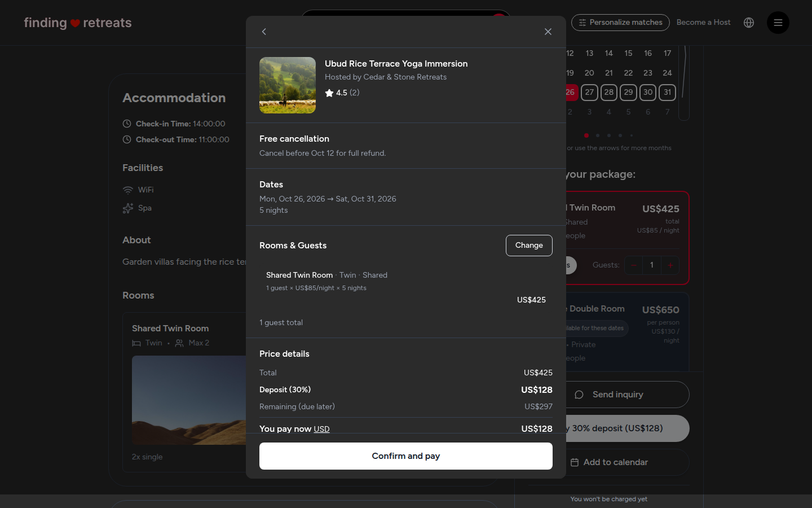Viewport: 812px width, 508px height.
Task: Pick the 24th on the calendar
Action: coord(668,73)
